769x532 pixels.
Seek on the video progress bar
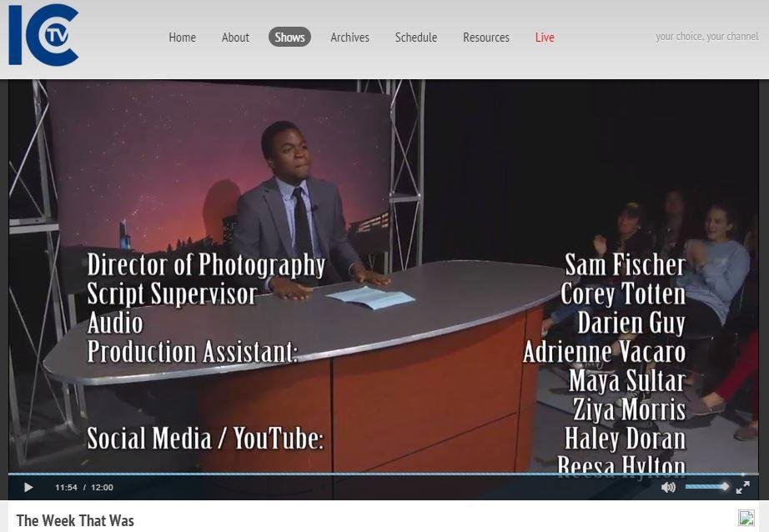tap(384, 474)
